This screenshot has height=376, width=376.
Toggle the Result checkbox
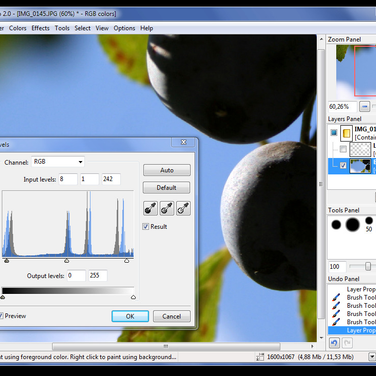pyautogui.click(x=146, y=227)
